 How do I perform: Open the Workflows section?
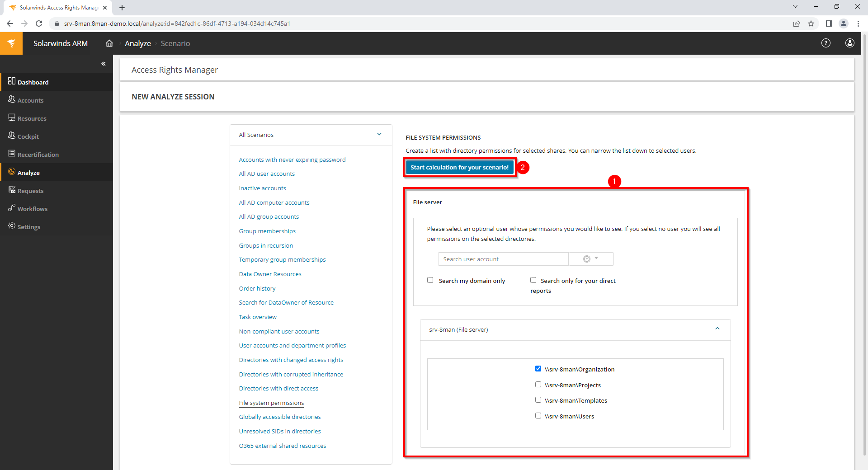[x=32, y=208]
